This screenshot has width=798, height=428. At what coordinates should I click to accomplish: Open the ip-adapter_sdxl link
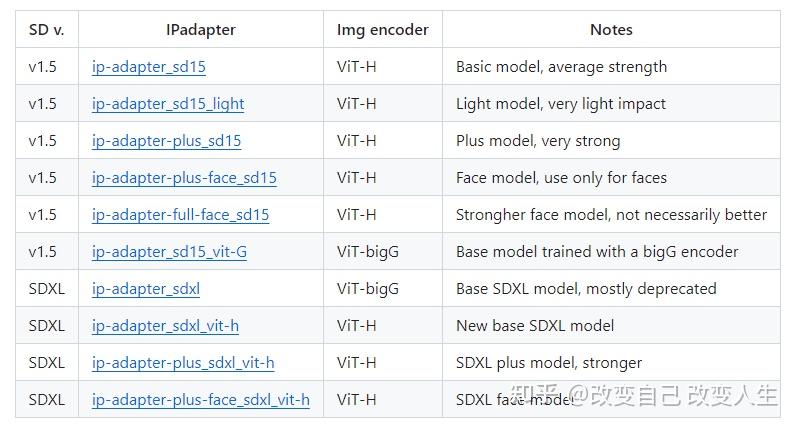pos(146,289)
